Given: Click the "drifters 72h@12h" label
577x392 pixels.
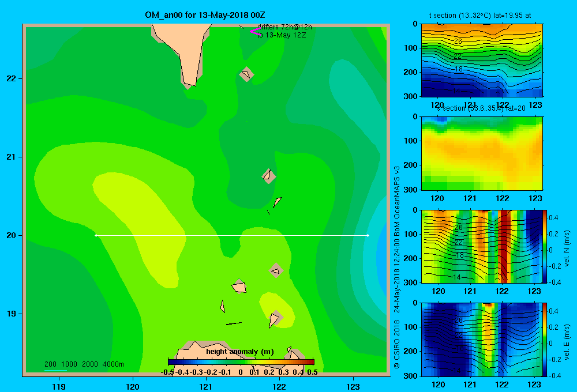Looking at the screenshot, I should point(284,27).
